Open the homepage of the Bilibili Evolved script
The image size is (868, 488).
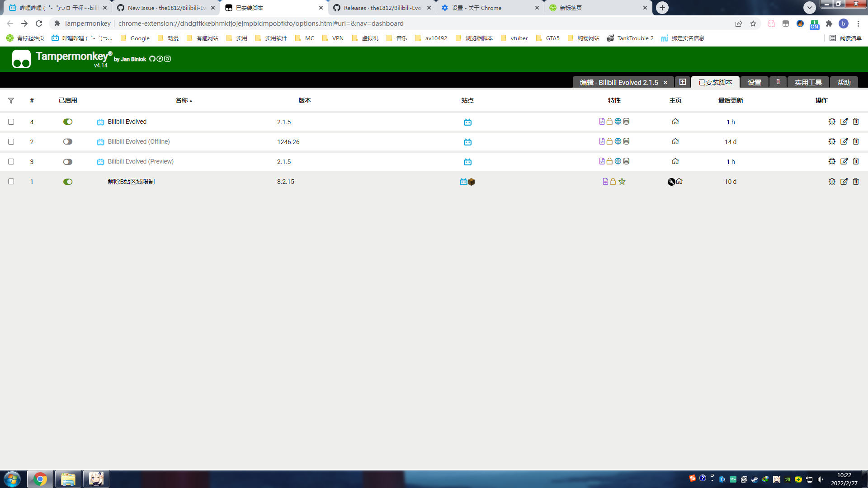(675, 122)
